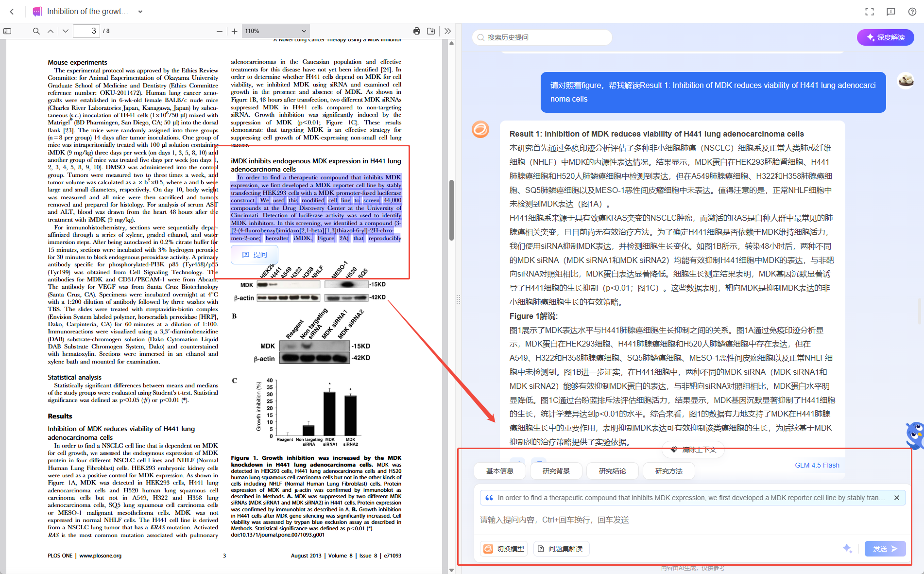Image resolution: width=924 pixels, height=574 pixels.
Task: Enter fullscreen mode
Action: pos(870,12)
